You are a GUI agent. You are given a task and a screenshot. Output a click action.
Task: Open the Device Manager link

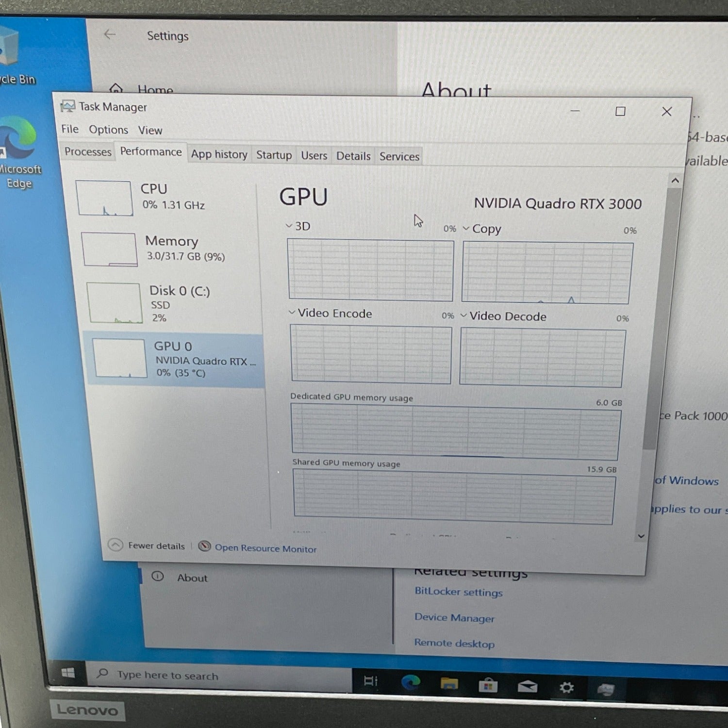coord(454,618)
